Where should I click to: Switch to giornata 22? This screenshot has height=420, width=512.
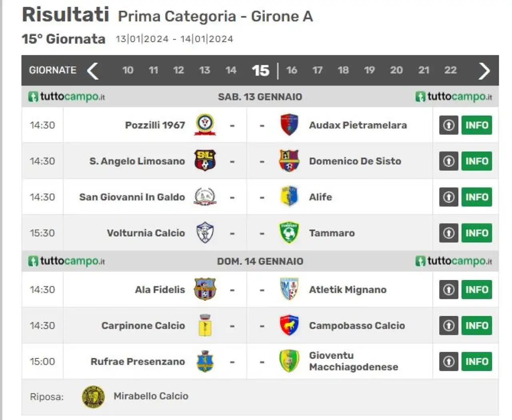(450, 70)
